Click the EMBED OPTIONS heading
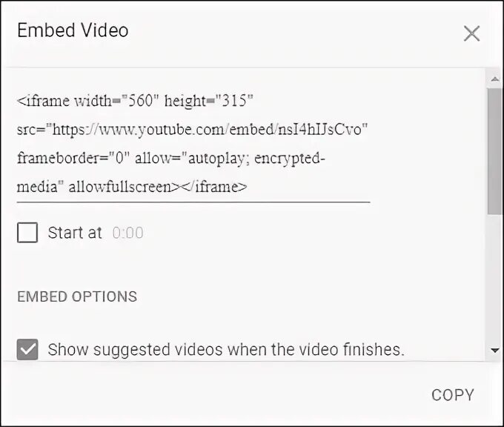The image size is (504, 427). [x=77, y=297]
